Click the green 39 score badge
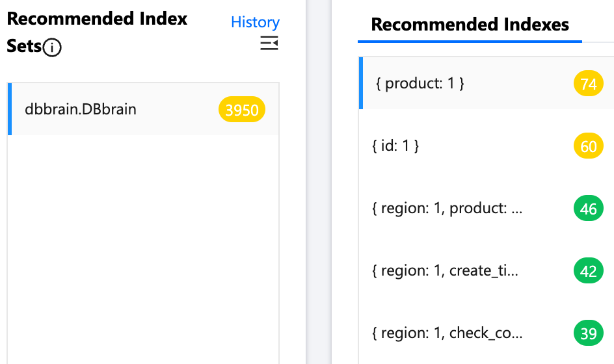The width and height of the screenshot is (614, 364). click(x=589, y=333)
